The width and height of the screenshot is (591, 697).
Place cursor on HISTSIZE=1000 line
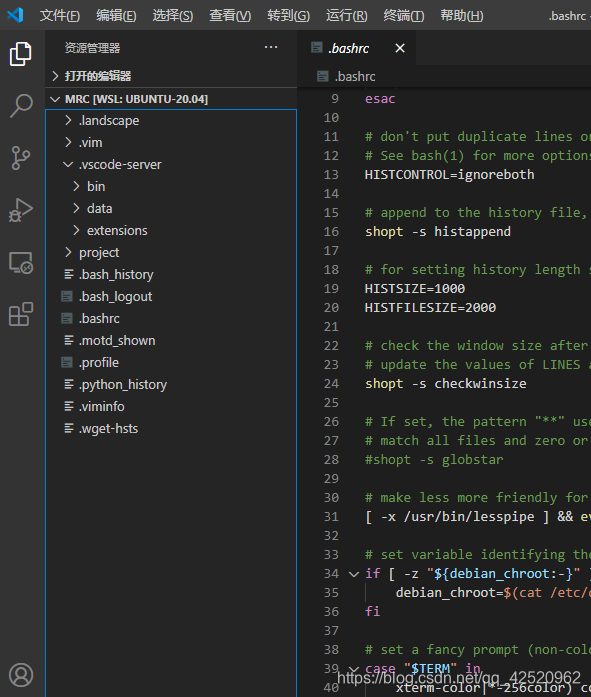415,288
